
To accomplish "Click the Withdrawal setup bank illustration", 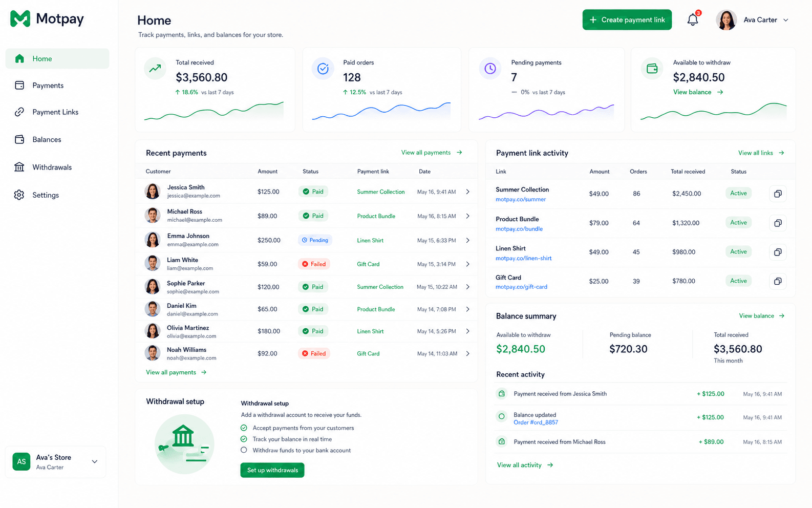I will [184, 443].
